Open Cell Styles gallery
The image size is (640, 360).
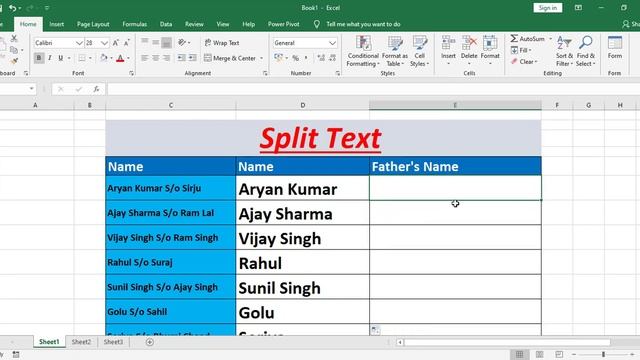coord(420,51)
